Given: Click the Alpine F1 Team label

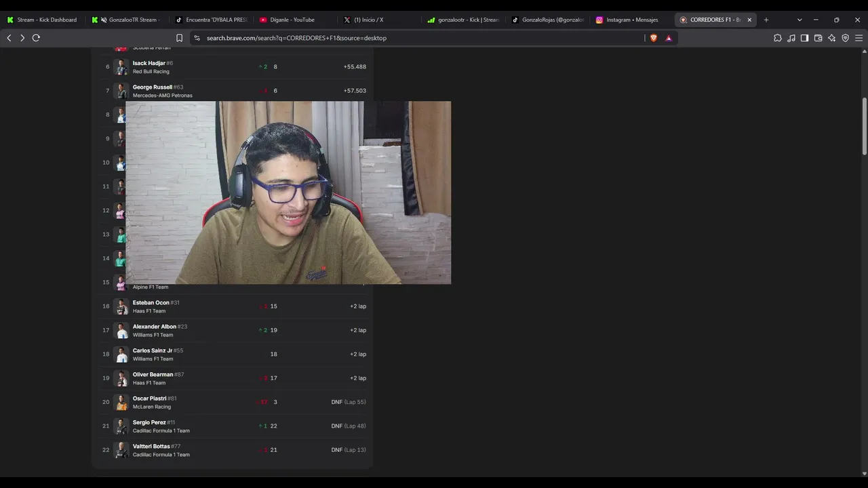Looking at the screenshot, I should point(151,287).
